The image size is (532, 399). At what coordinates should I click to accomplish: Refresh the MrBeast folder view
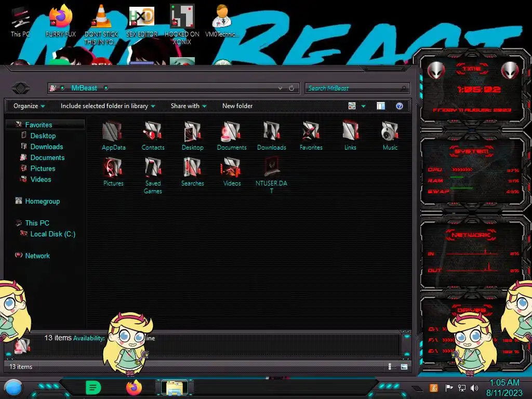tap(291, 88)
